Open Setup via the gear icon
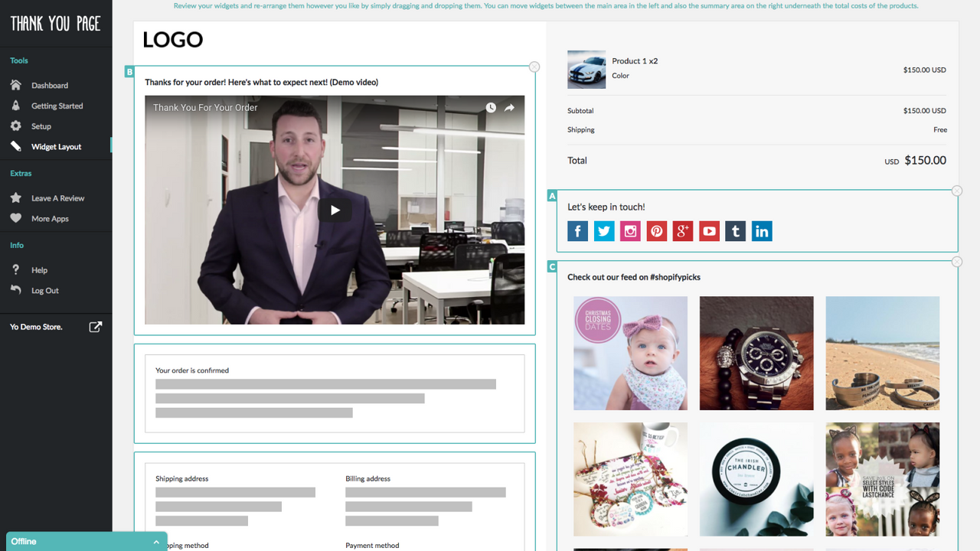Screen dimensions: 980x551 15,126
